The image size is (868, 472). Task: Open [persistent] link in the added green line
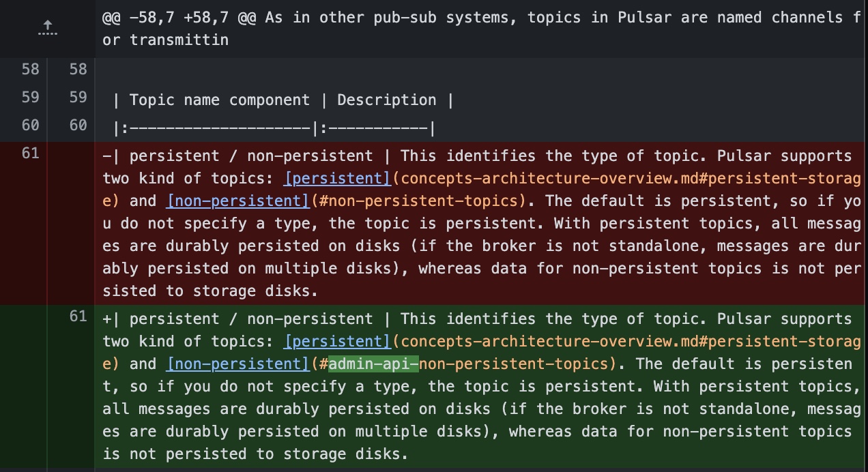click(337, 341)
